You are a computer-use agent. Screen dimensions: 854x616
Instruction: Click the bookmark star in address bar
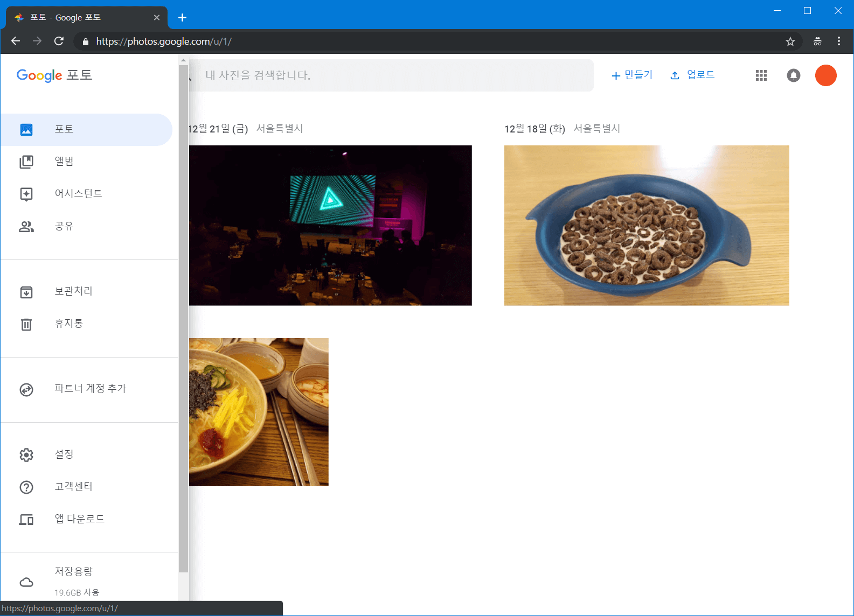tap(790, 41)
